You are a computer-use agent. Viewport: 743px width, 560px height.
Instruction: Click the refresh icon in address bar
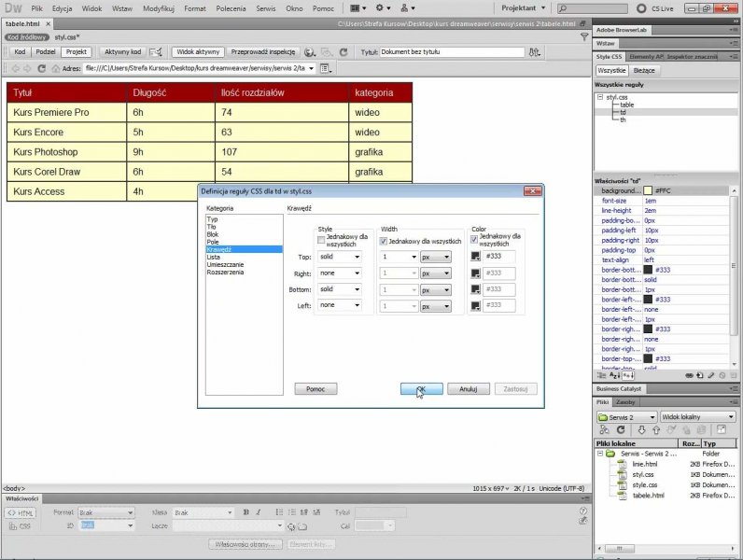[x=41, y=68]
